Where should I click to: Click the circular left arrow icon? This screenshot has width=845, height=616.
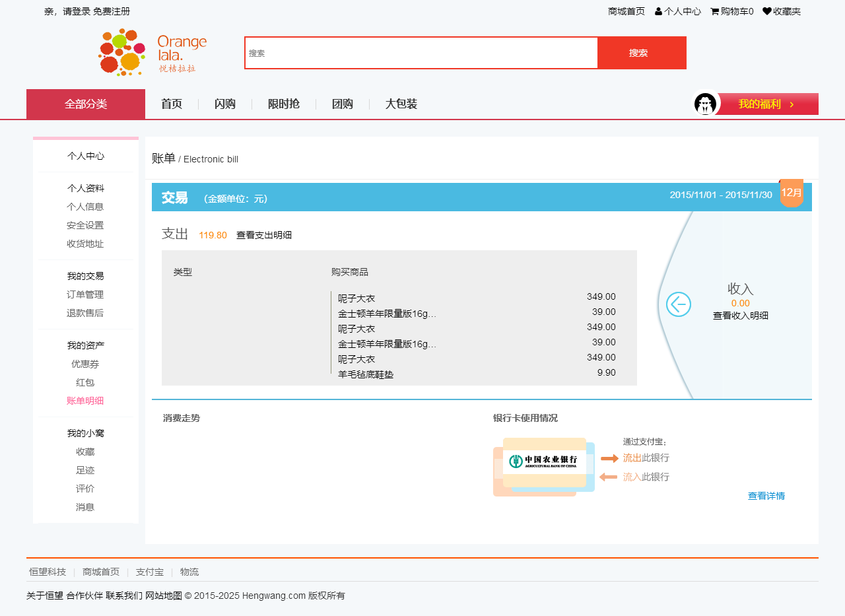pyautogui.click(x=678, y=304)
